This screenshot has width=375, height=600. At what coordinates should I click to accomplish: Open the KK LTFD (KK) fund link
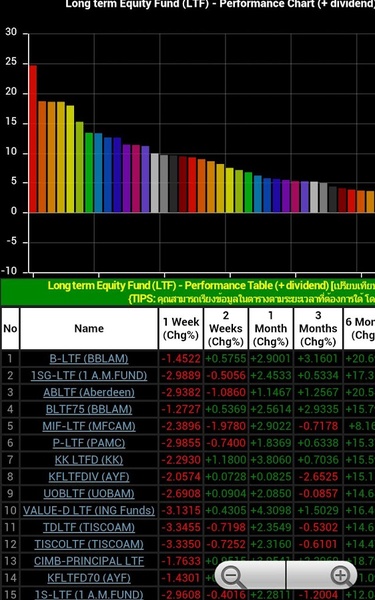(x=89, y=460)
